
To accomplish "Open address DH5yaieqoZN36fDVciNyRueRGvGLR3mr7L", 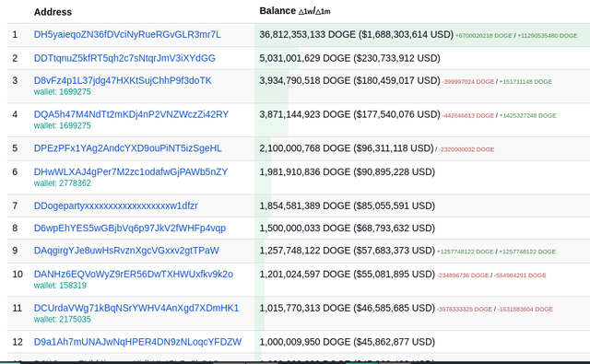I will (127, 35).
